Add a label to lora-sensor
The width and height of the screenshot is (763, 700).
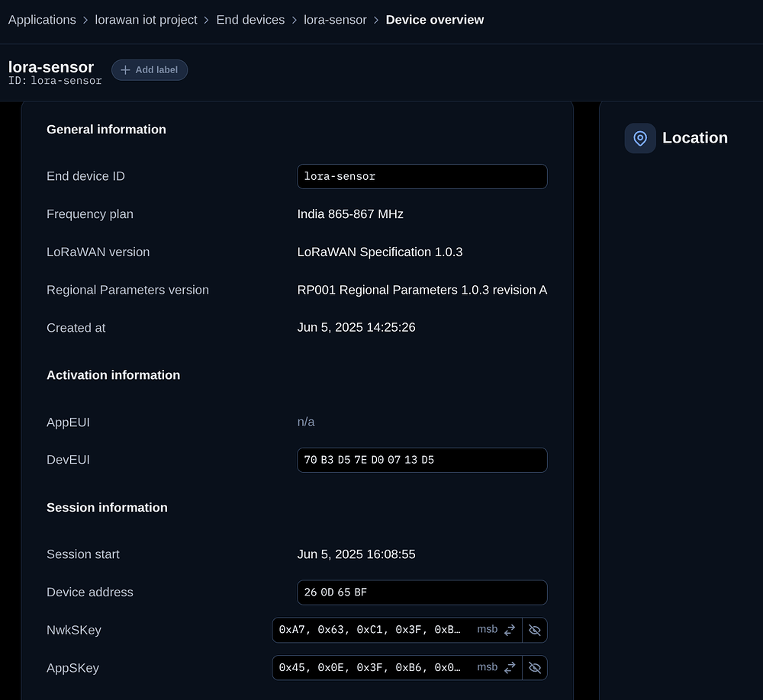pos(150,70)
